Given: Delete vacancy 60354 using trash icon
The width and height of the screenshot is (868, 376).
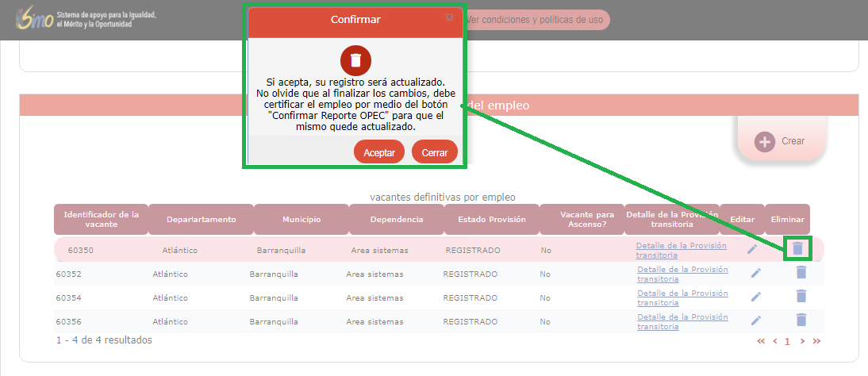Looking at the screenshot, I should pyautogui.click(x=801, y=297).
